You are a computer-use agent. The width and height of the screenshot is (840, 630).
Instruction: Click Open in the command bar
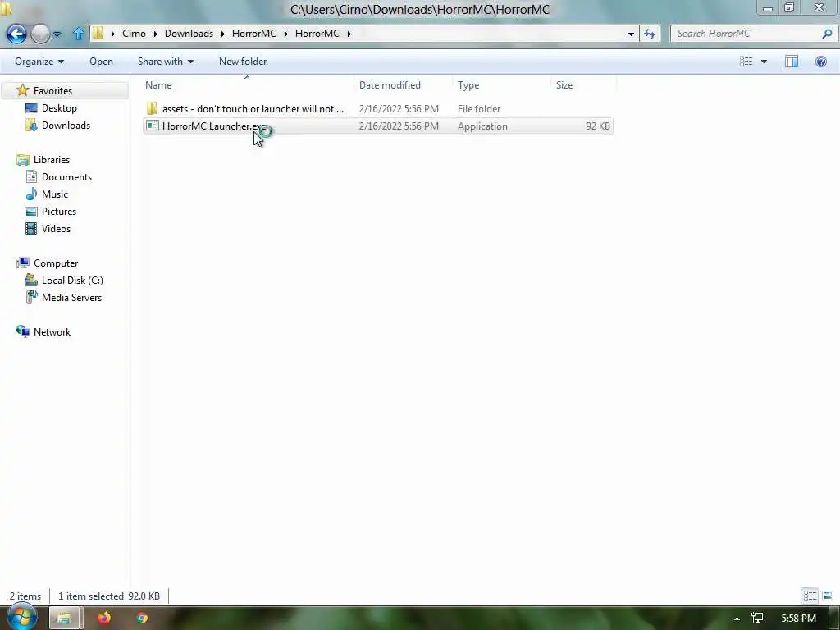click(x=101, y=61)
